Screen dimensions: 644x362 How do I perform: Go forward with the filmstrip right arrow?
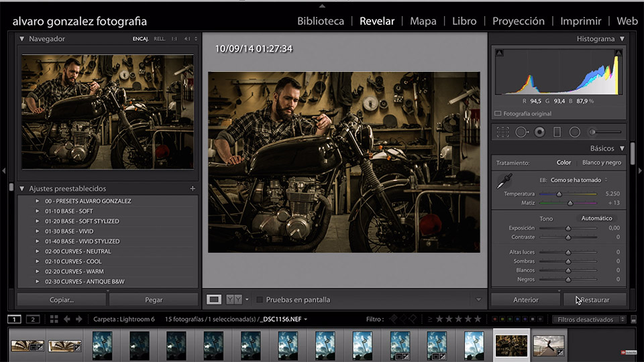[79, 319]
